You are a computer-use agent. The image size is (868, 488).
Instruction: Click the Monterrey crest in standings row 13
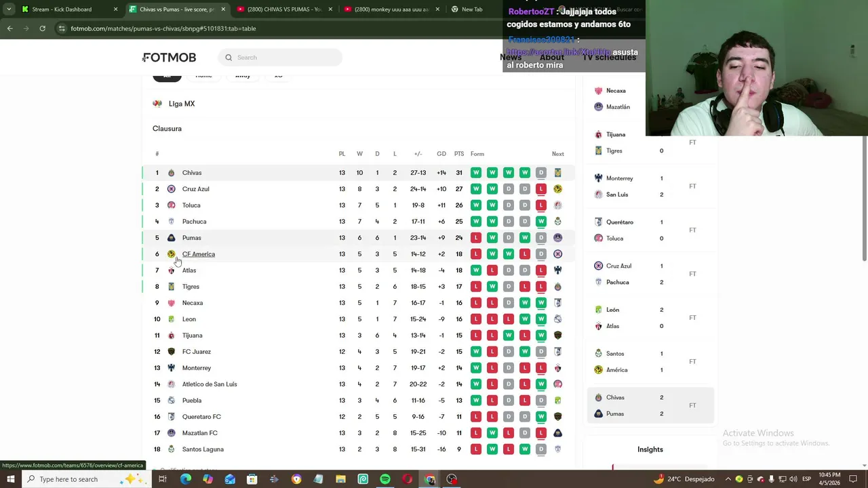[171, 368]
